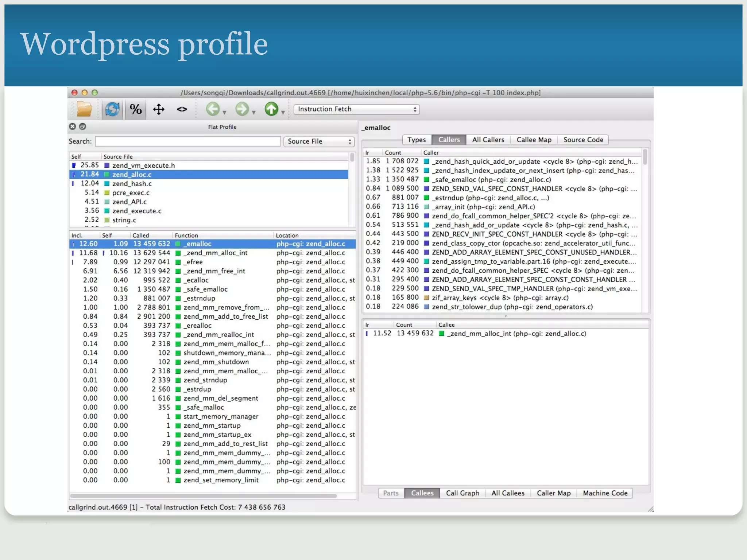
Task: Open the back history dropdown arrow
Action: (x=225, y=112)
